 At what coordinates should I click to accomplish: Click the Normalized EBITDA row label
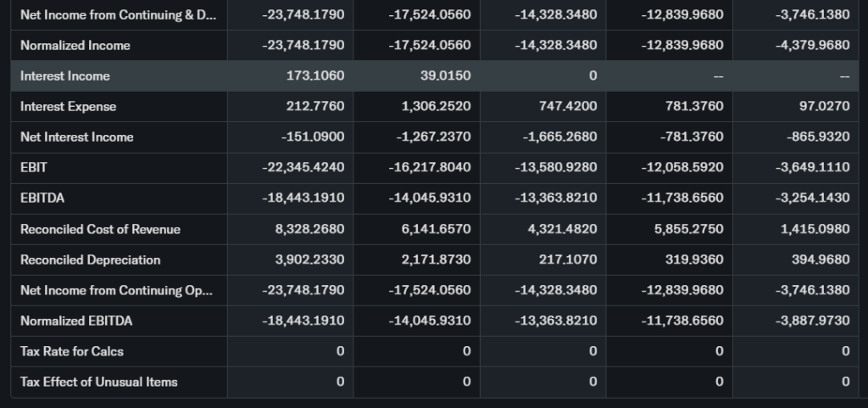(x=76, y=321)
